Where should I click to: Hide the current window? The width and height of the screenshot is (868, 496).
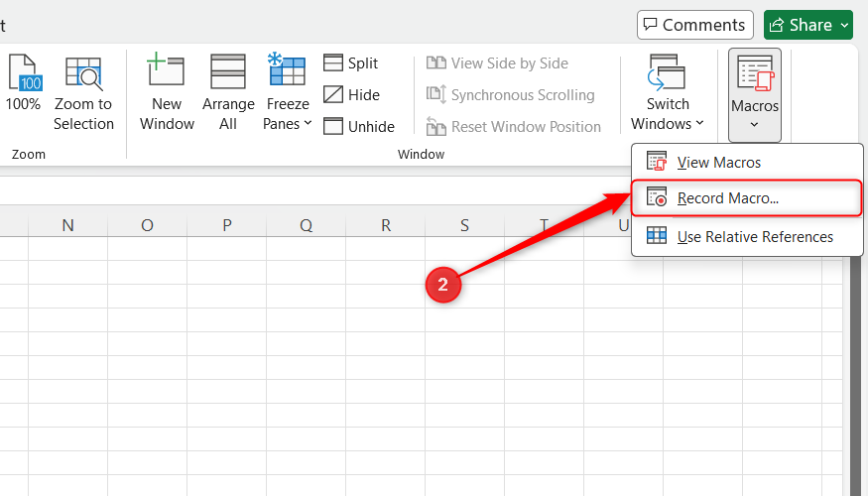point(351,94)
